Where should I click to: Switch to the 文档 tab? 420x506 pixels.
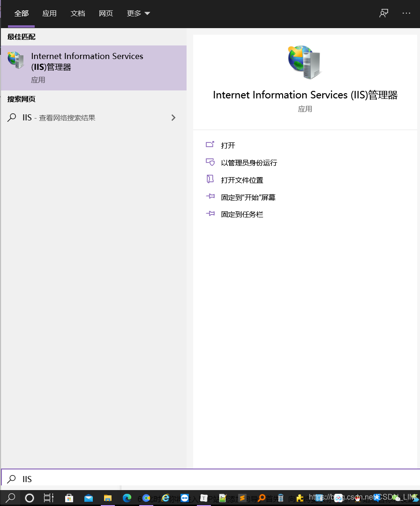(x=78, y=13)
